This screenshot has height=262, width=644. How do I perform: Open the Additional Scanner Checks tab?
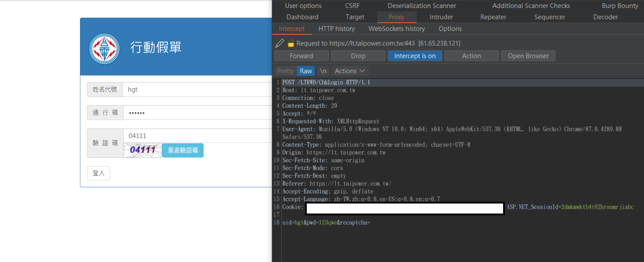[531, 6]
